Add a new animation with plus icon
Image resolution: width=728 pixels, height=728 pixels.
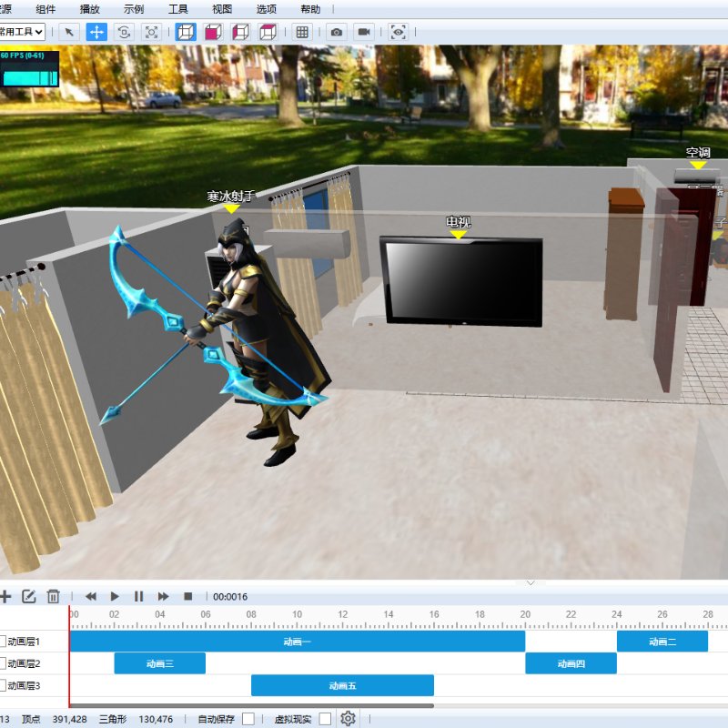[5, 597]
